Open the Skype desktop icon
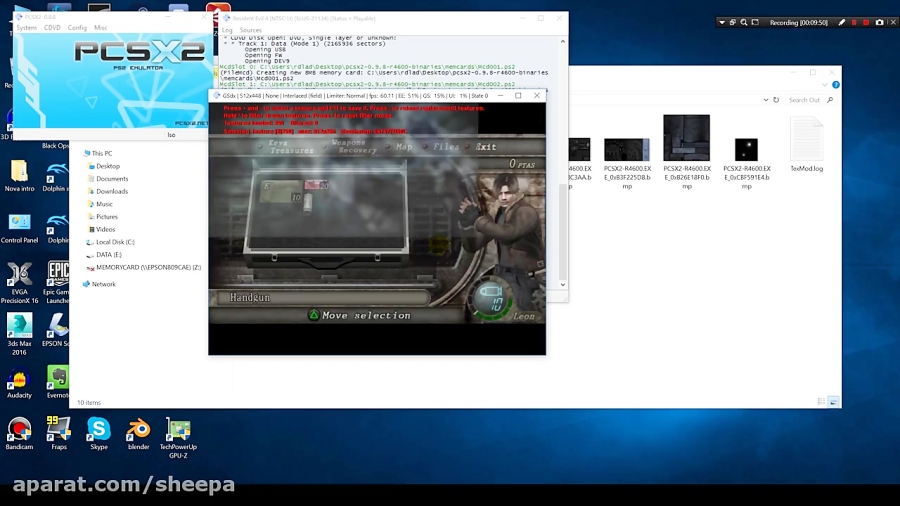The height and width of the screenshot is (506, 900). (x=99, y=434)
